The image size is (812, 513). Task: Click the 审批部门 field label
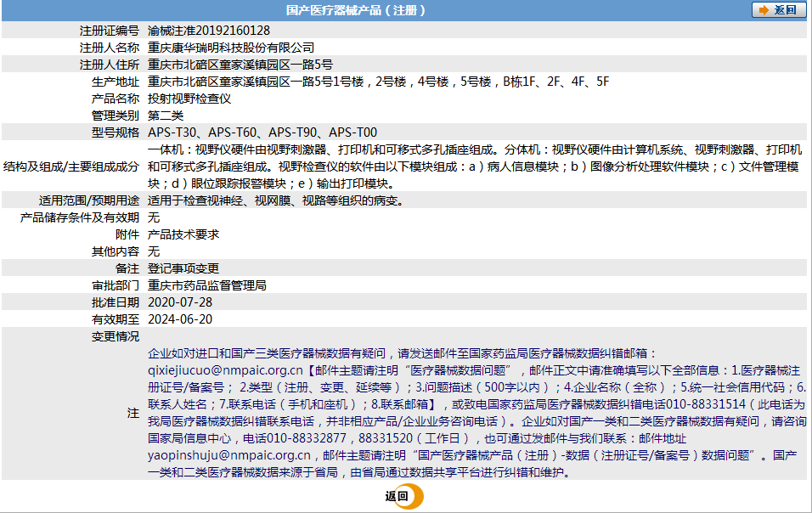(116, 285)
